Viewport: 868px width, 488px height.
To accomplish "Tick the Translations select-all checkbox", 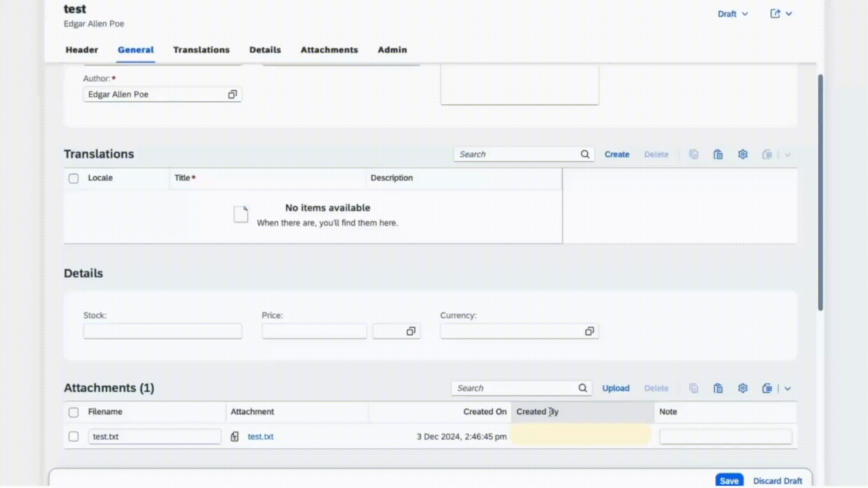I will point(73,178).
